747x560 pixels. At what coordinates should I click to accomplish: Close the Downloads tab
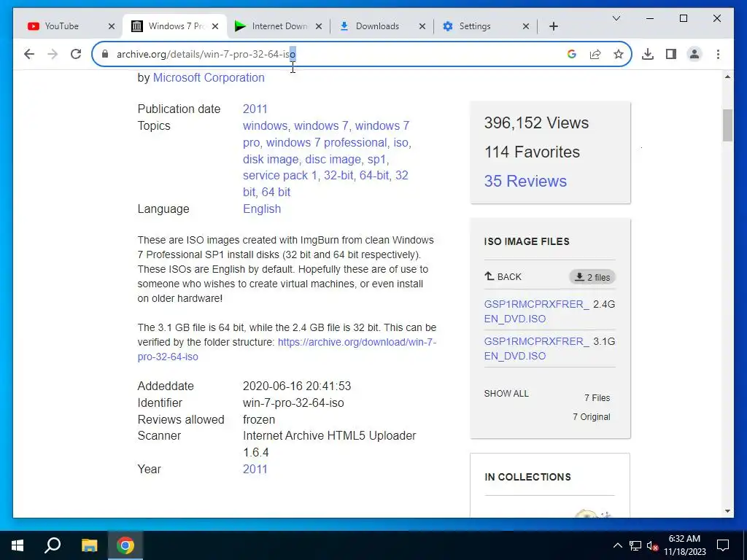point(422,26)
